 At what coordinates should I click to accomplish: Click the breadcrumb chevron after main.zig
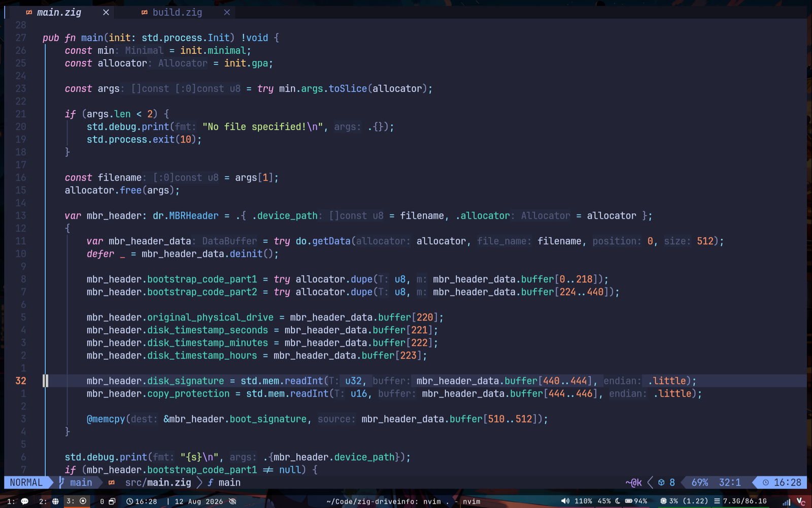199,483
